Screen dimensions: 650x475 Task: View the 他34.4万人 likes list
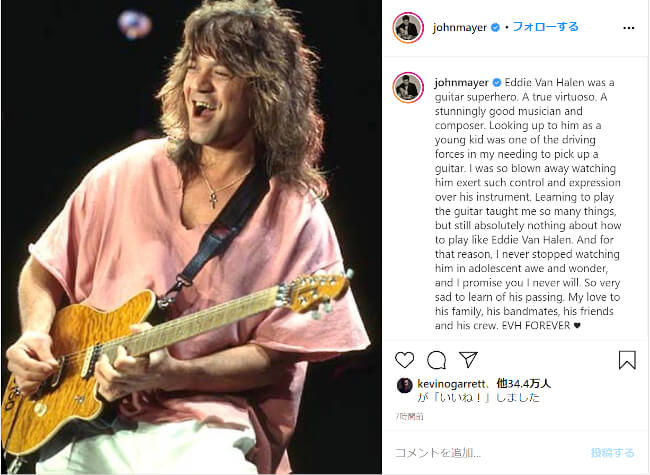[x=524, y=383]
